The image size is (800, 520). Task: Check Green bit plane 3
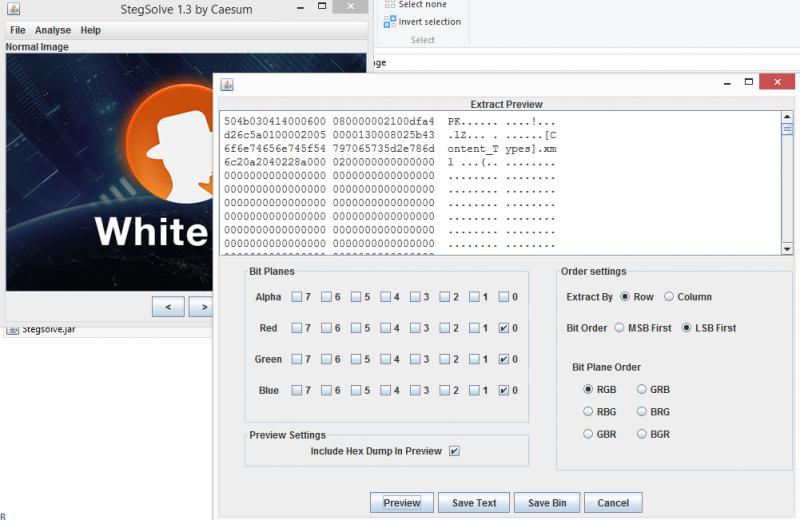415,359
